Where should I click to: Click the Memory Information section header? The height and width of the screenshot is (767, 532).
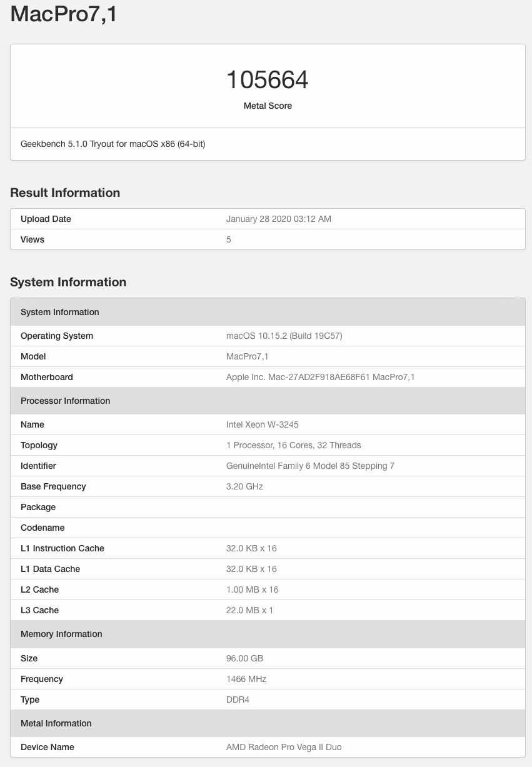[x=268, y=634]
